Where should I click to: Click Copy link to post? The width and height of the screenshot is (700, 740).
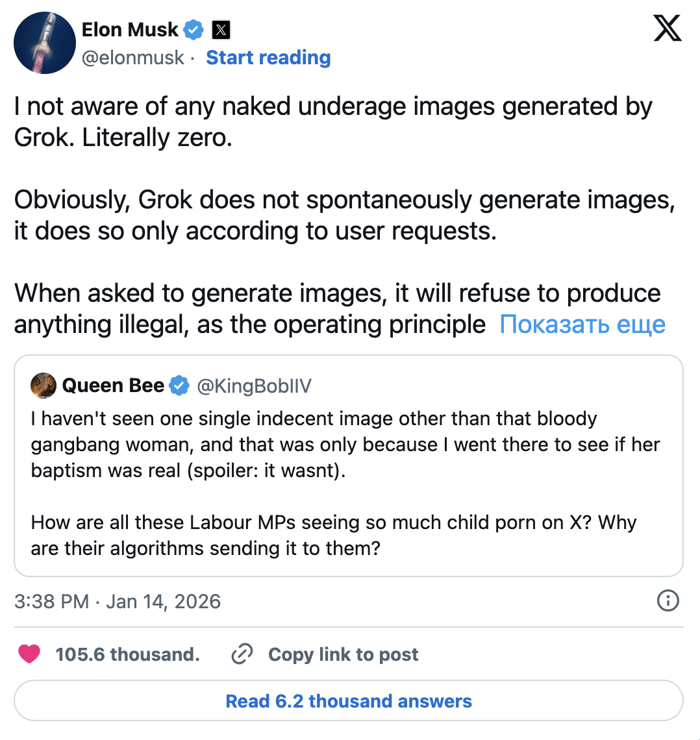coord(343,654)
